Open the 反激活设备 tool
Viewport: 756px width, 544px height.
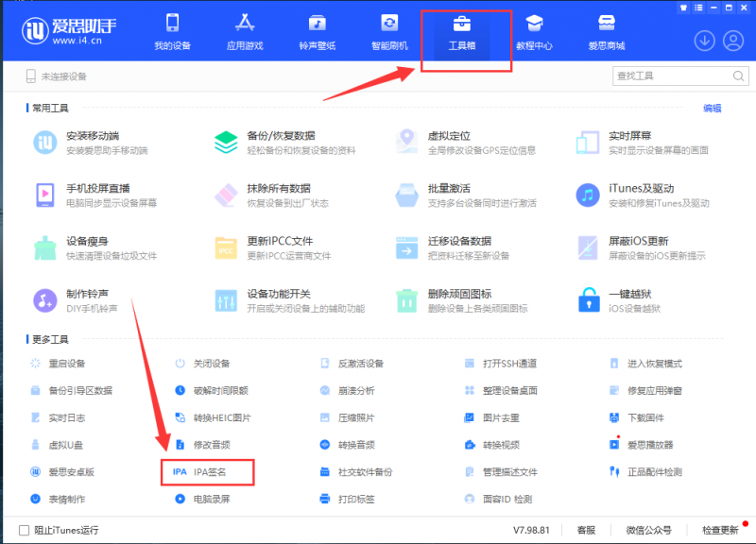tap(352, 364)
